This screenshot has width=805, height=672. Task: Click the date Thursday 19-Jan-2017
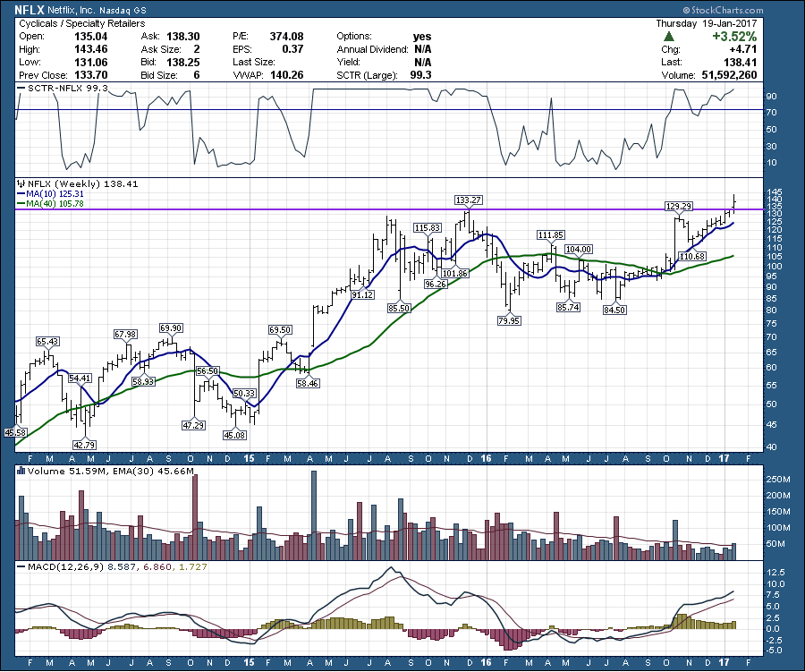(706, 23)
